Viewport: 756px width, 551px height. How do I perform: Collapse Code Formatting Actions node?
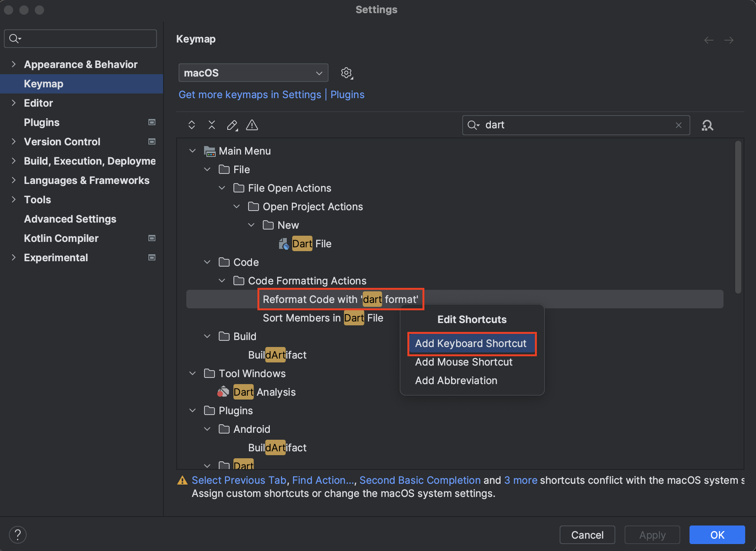222,281
